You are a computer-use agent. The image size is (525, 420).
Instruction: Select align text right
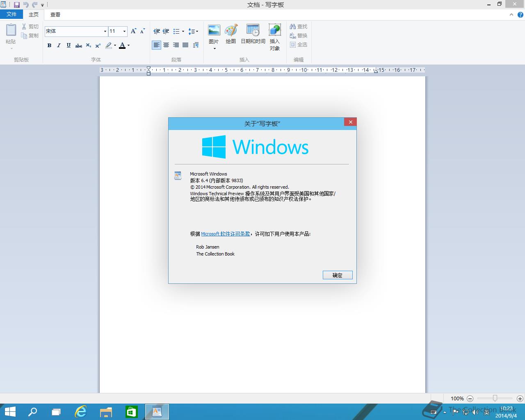click(176, 45)
